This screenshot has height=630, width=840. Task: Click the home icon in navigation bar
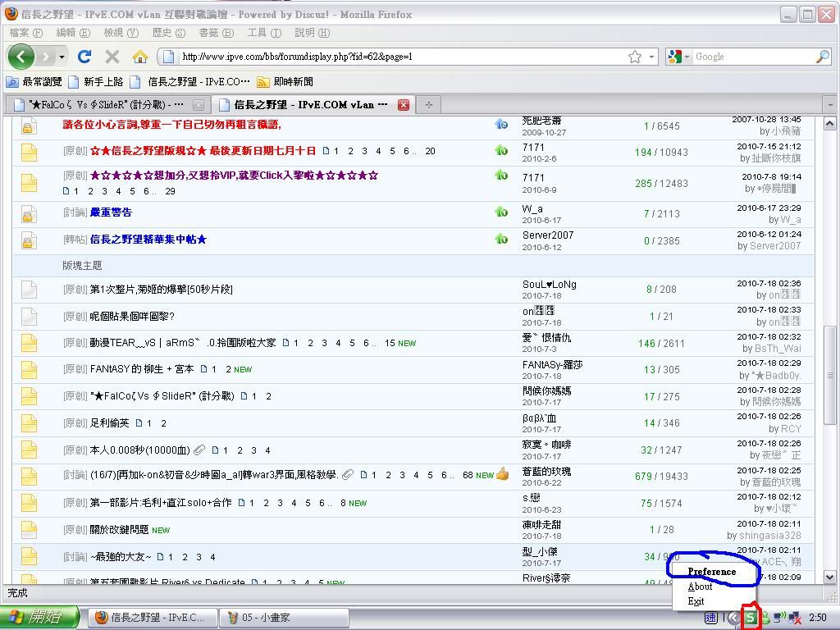[140, 57]
